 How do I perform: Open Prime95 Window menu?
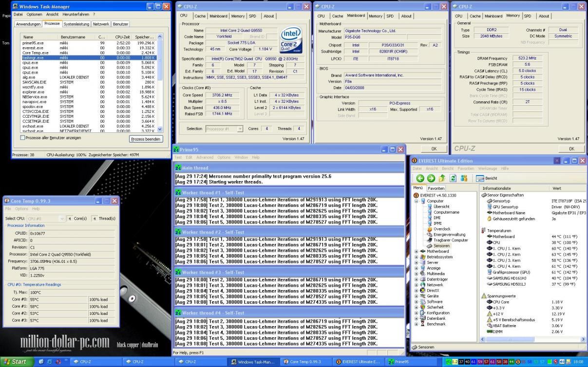point(241,157)
